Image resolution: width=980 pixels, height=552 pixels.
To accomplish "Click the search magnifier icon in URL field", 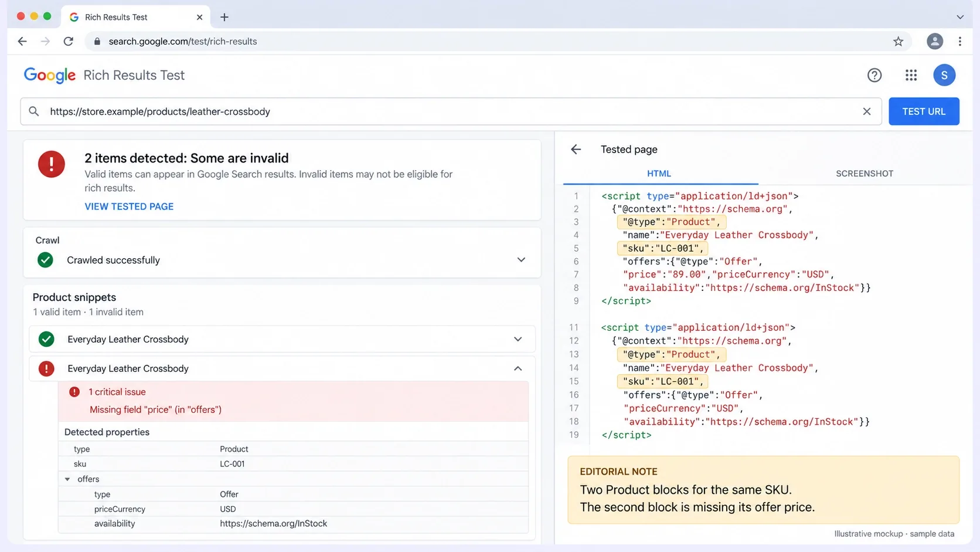I will click(34, 111).
